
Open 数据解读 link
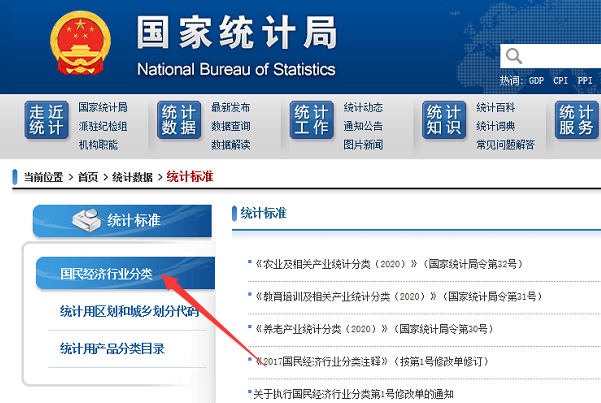(230, 145)
